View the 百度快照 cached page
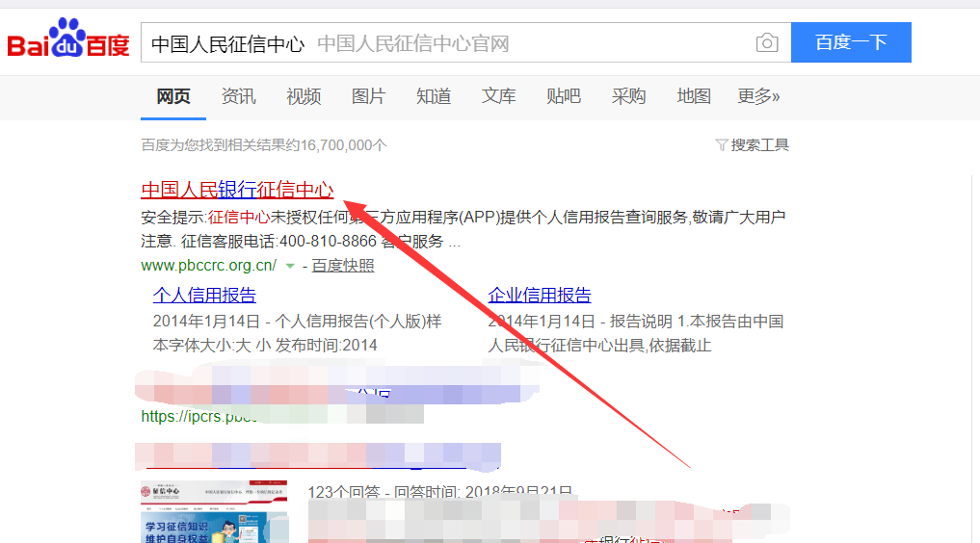Viewport: 980px width, 543px height. [343, 266]
